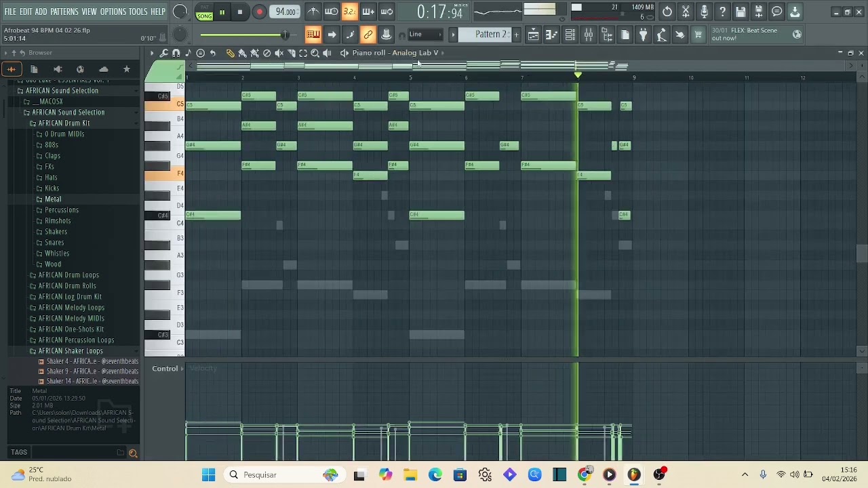Screen dimensions: 868x488
Task: Open the EDIT menu
Action: click(x=26, y=12)
